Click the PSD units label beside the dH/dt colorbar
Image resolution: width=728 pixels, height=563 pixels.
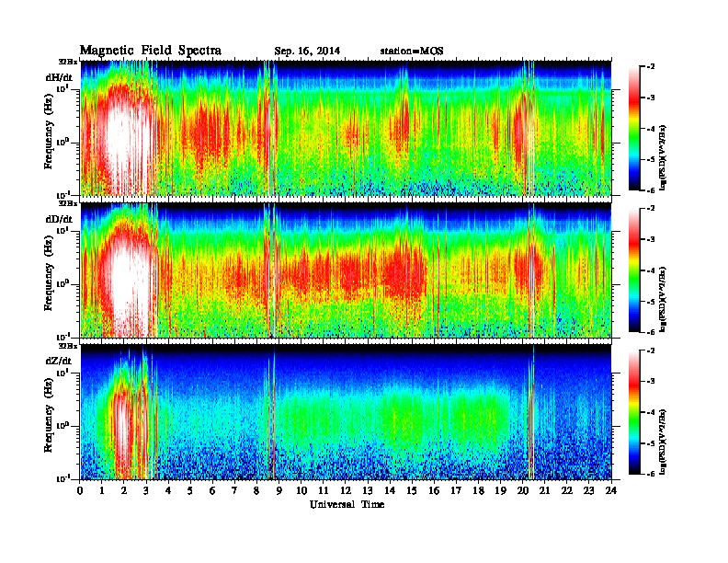point(664,157)
